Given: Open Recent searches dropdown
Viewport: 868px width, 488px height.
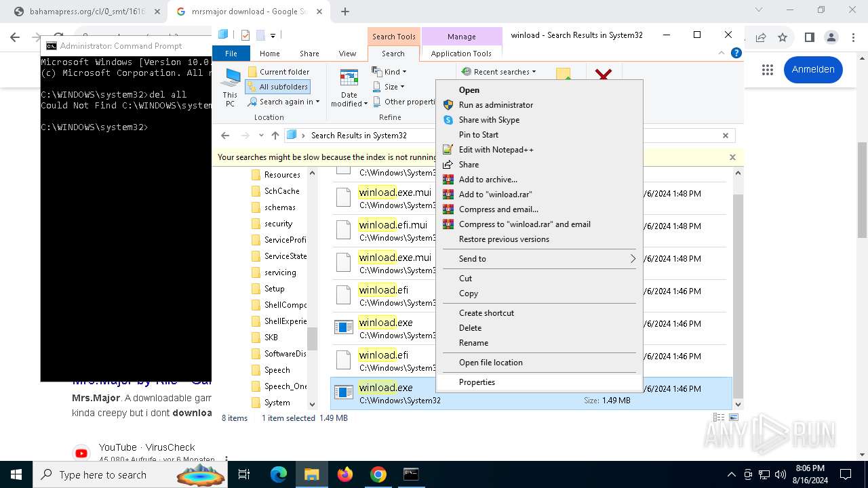Looking at the screenshot, I should coord(498,72).
